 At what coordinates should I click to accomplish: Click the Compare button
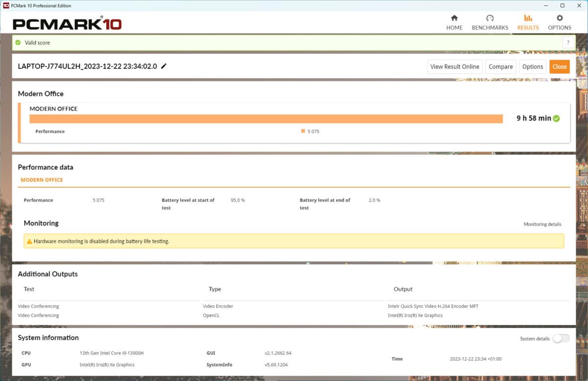pyautogui.click(x=501, y=67)
